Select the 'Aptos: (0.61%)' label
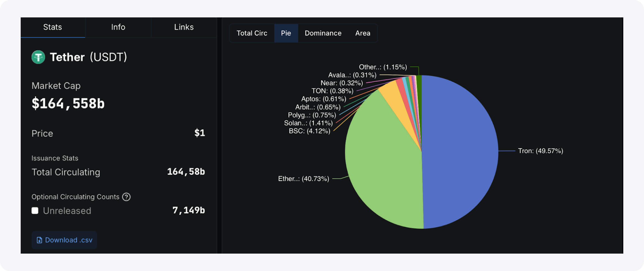 324,99
